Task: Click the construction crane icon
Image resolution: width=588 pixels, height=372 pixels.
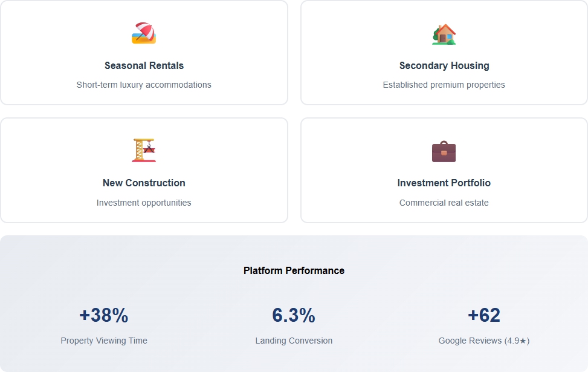Action: coord(144,151)
